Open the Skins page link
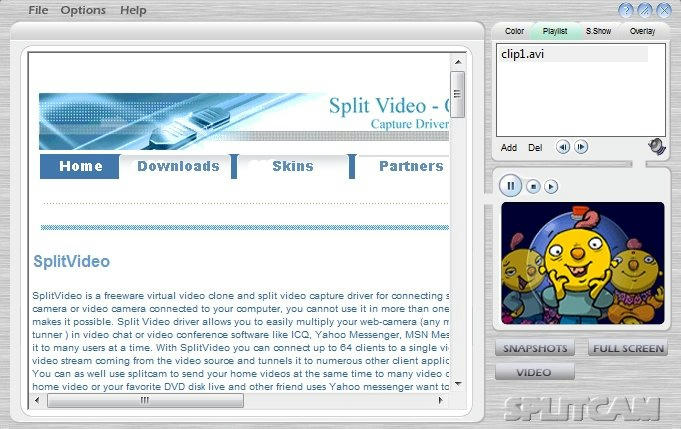The width and height of the screenshot is (681, 429). pos(293,166)
